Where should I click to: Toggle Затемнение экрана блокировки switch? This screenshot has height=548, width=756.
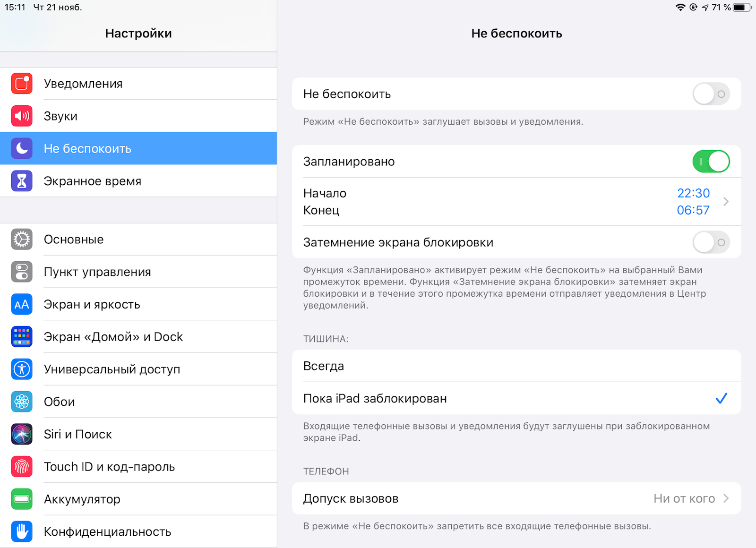click(711, 242)
